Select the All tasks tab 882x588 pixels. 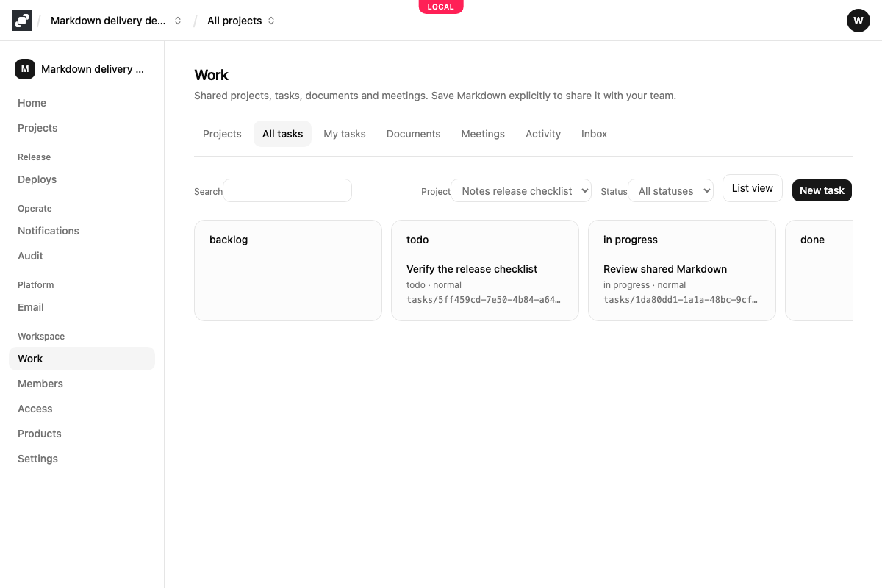pyautogui.click(x=283, y=134)
